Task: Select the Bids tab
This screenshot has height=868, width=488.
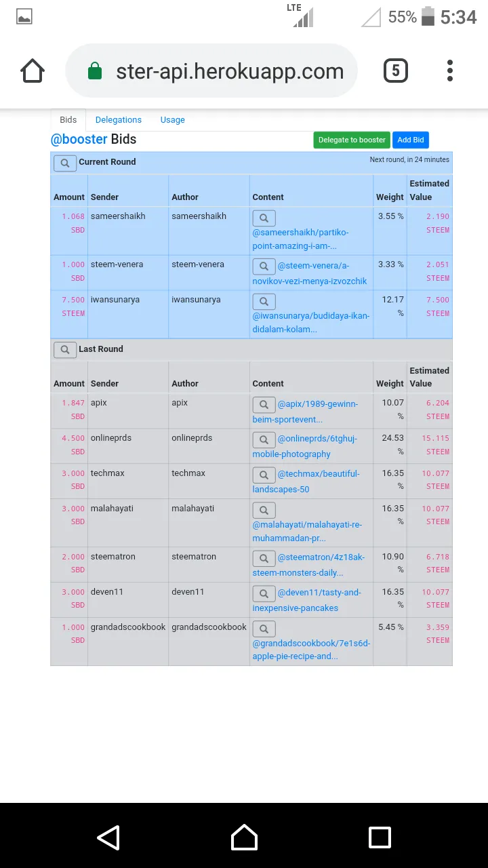Action: pos(68,120)
